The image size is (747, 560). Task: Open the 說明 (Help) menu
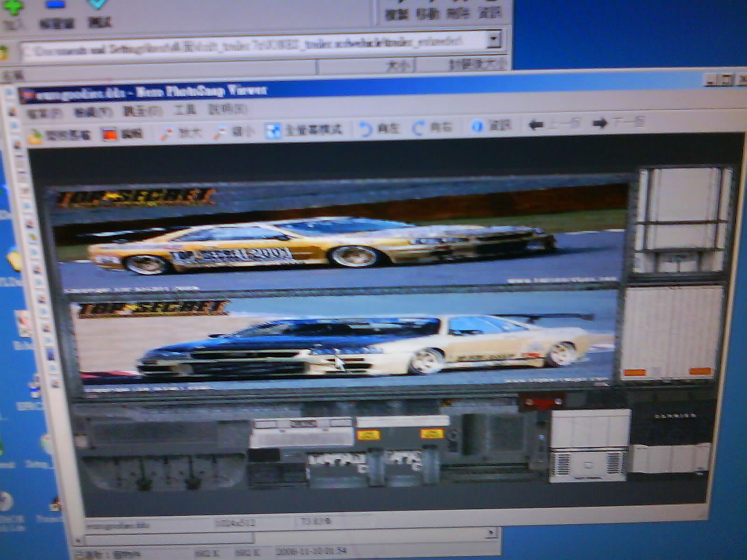click(227, 110)
